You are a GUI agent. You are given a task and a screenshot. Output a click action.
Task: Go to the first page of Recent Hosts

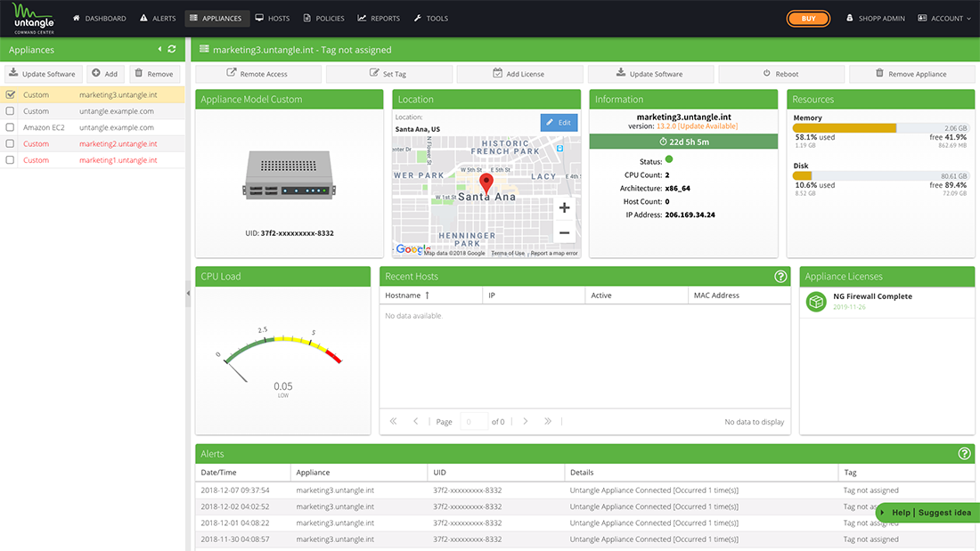coord(393,421)
